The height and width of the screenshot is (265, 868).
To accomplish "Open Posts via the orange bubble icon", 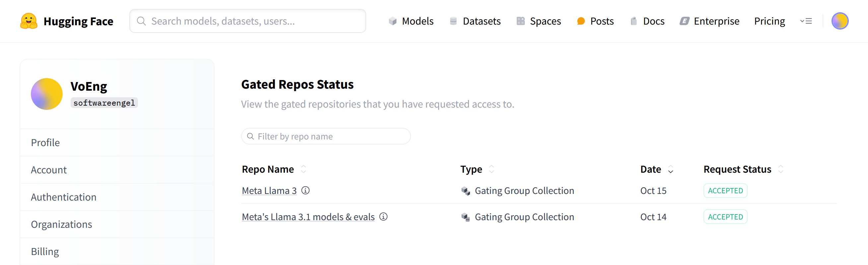I will click(581, 21).
